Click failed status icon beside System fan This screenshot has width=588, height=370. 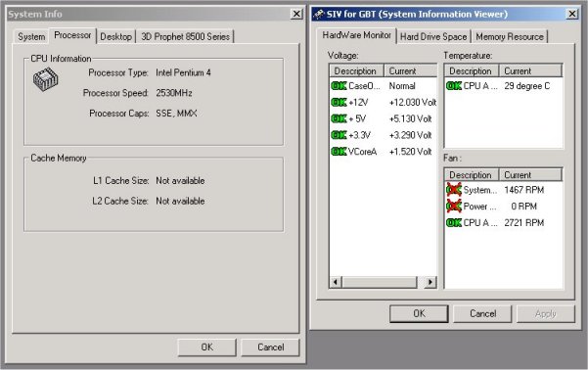(x=454, y=190)
